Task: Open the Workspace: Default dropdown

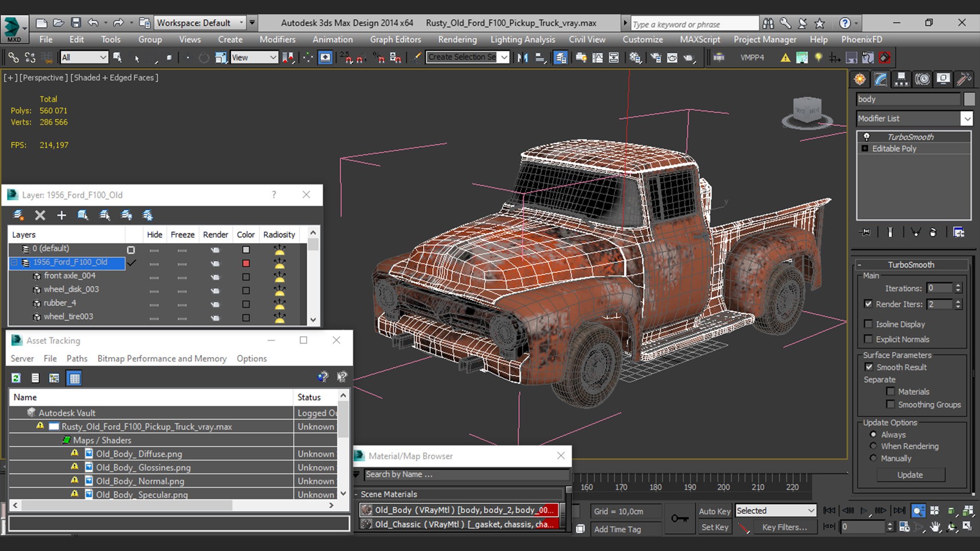Action: coord(199,22)
